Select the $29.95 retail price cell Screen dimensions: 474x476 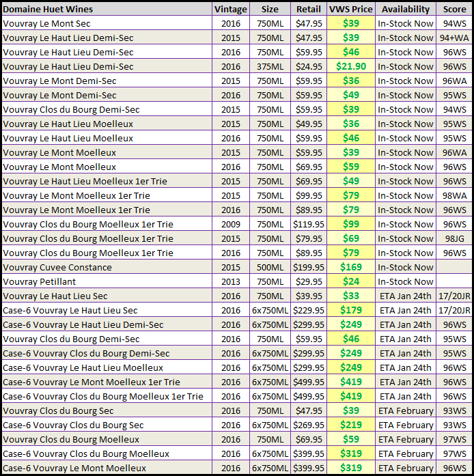pyautogui.click(x=309, y=281)
